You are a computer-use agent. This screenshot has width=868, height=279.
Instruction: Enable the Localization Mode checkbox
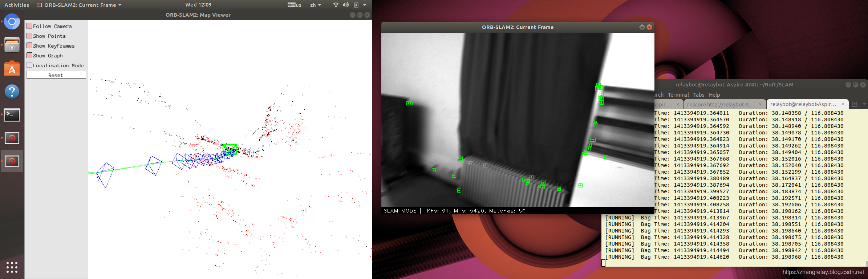coord(29,65)
